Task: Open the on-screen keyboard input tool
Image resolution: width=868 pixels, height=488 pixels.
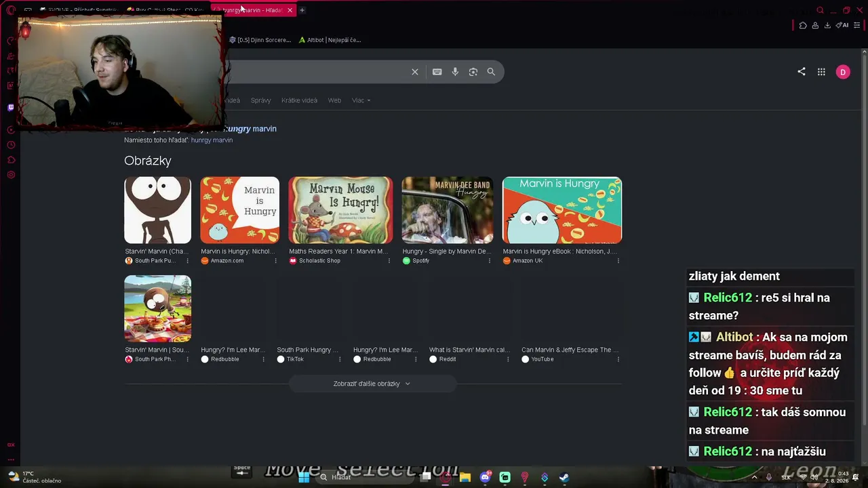Action: tap(437, 72)
